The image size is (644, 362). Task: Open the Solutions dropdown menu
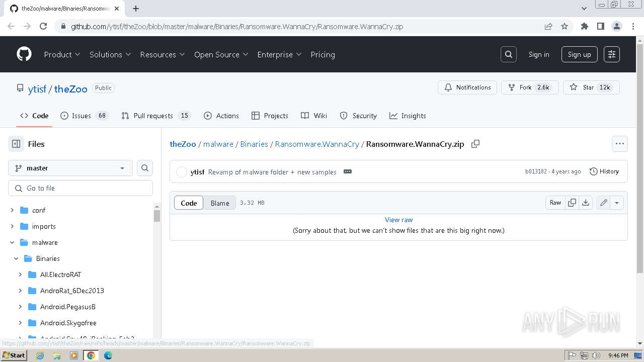pyautogui.click(x=110, y=54)
